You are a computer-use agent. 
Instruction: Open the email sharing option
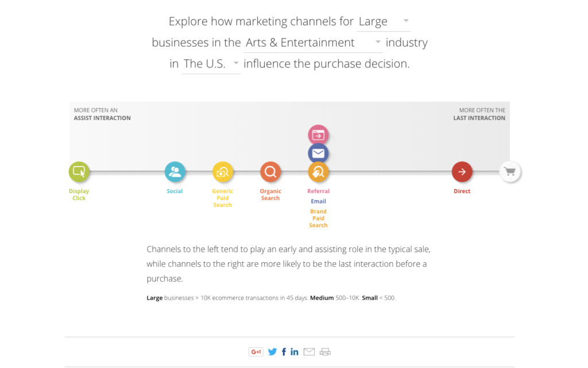[309, 351]
